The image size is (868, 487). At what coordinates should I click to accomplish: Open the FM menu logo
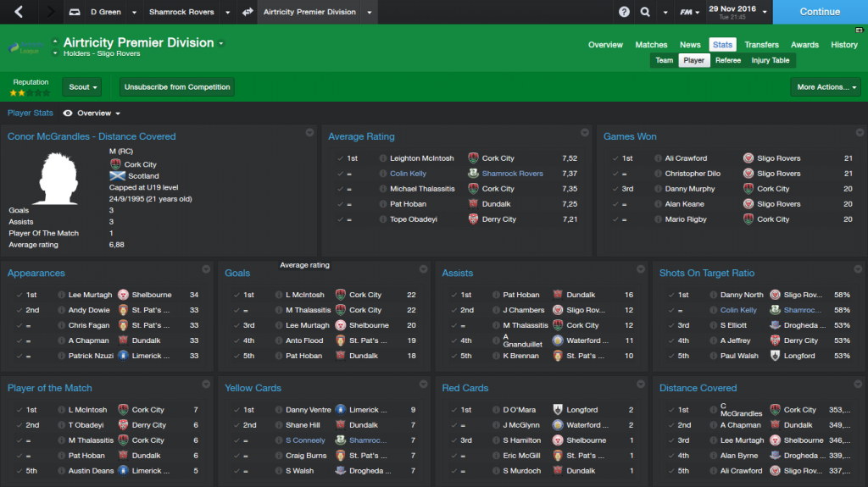click(x=689, y=12)
